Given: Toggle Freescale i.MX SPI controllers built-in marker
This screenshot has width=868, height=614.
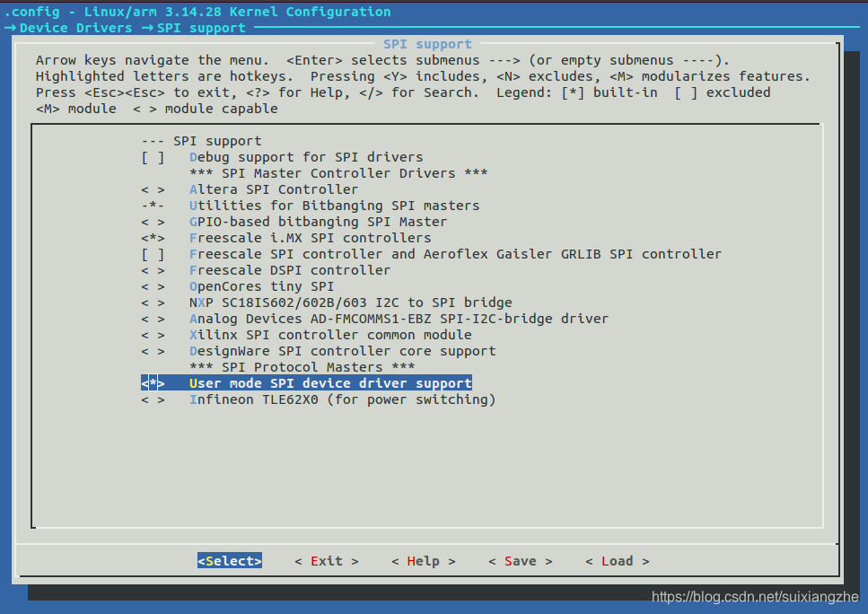Looking at the screenshot, I should 153,238.
